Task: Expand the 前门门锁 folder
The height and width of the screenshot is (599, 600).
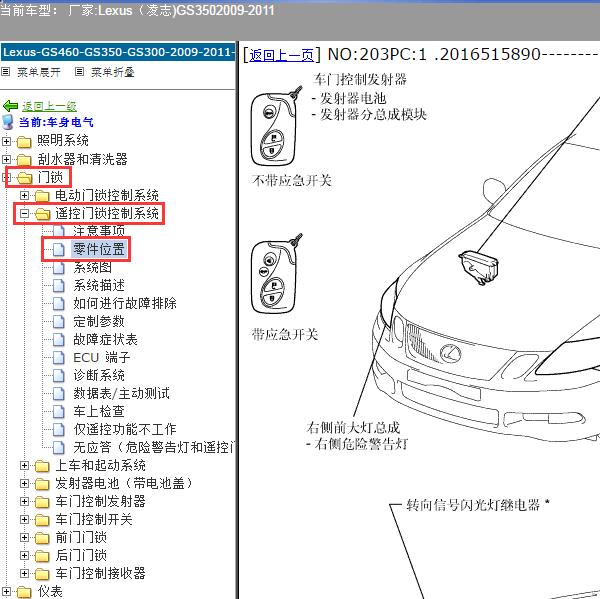Action: (24, 537)
